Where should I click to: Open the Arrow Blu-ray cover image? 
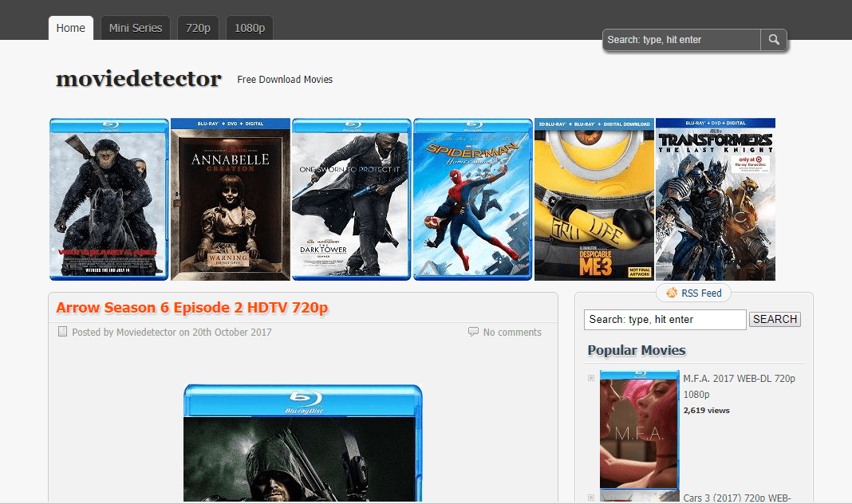[x=302, y=443]
